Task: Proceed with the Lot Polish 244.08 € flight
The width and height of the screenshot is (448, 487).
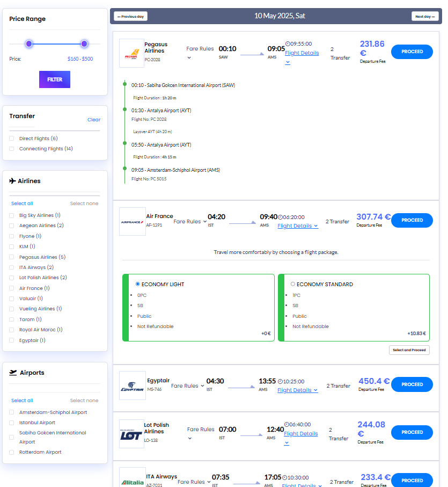Action: 412,432
